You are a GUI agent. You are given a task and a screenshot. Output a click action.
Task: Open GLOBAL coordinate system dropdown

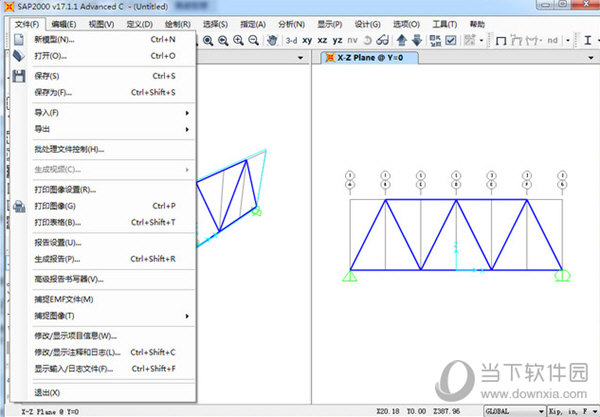[515, 411]
